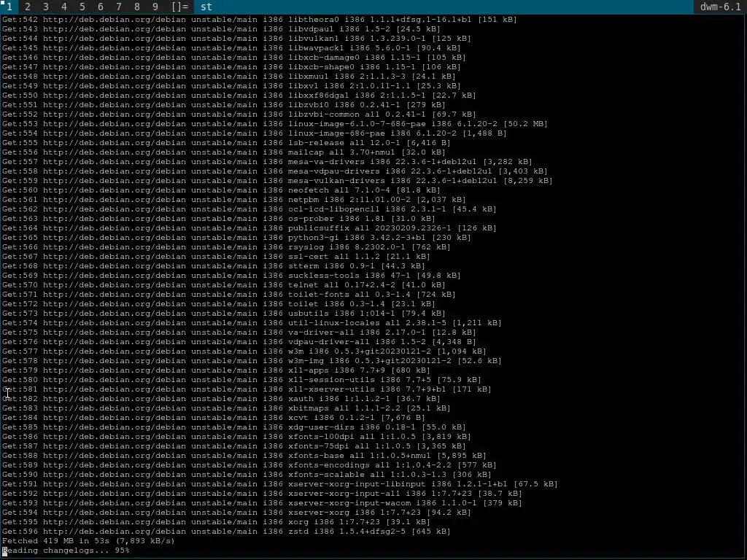This screenshot has width=747, height=560.
Task: Switch to dwm tag 6
Action: [100, 7]
